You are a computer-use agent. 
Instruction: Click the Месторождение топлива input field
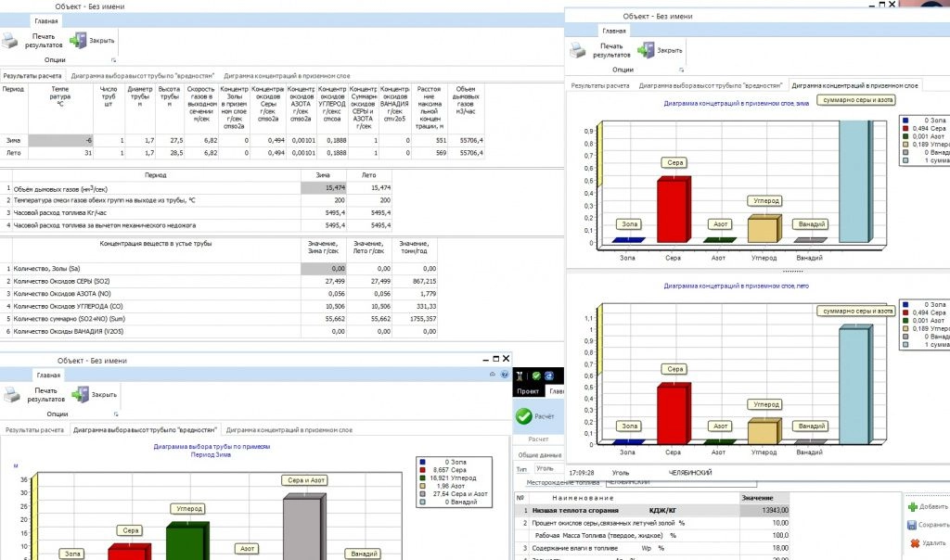(680, 482)
